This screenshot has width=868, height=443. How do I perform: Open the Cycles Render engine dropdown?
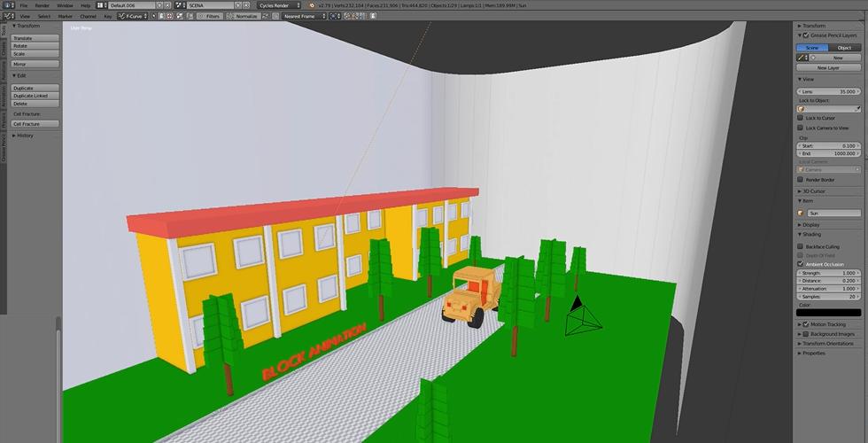pos(278,5)
